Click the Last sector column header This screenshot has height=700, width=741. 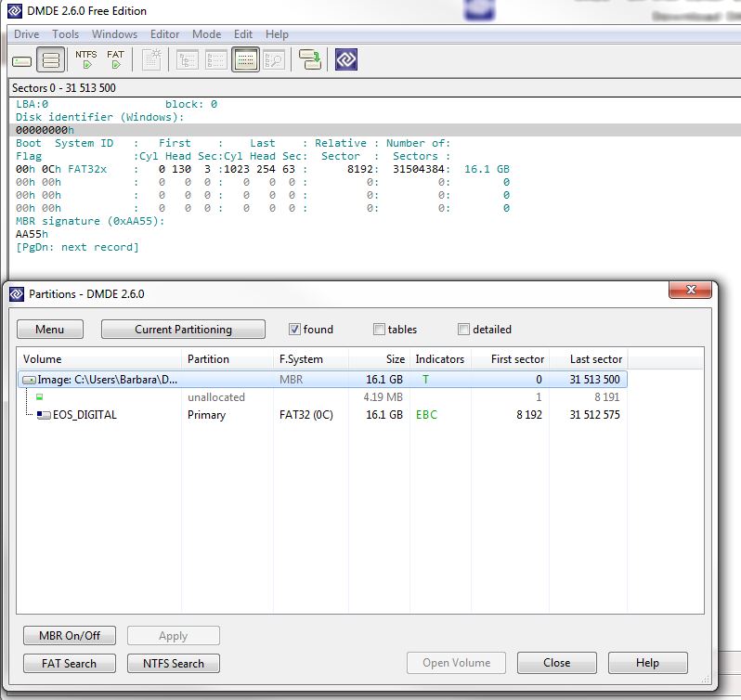(589, 359)
